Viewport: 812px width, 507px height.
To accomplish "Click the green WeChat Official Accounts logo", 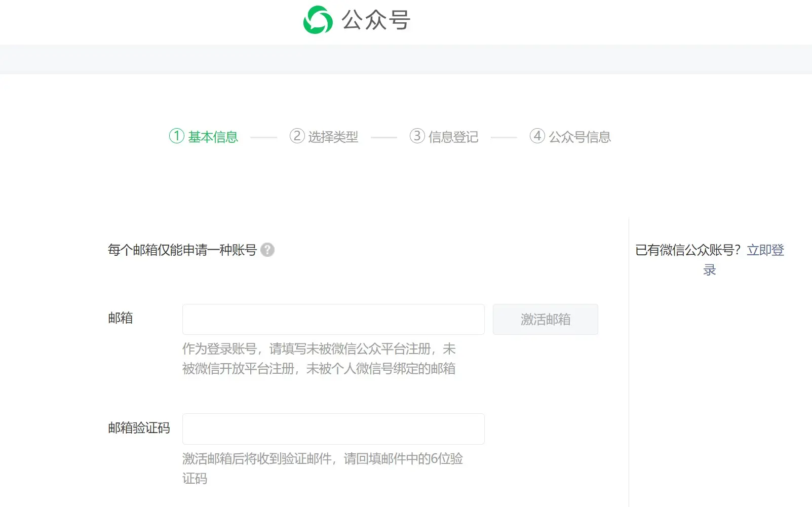I will click(x=318, y=20).
